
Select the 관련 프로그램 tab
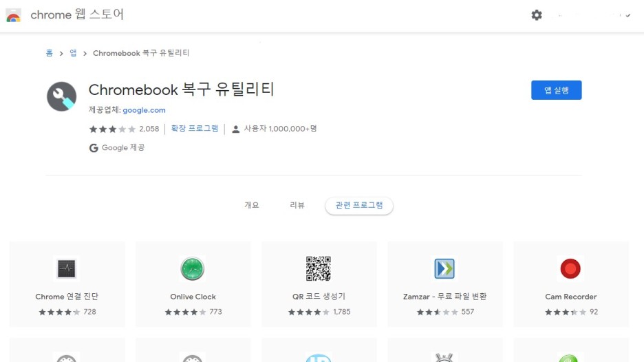pos(359,206)
